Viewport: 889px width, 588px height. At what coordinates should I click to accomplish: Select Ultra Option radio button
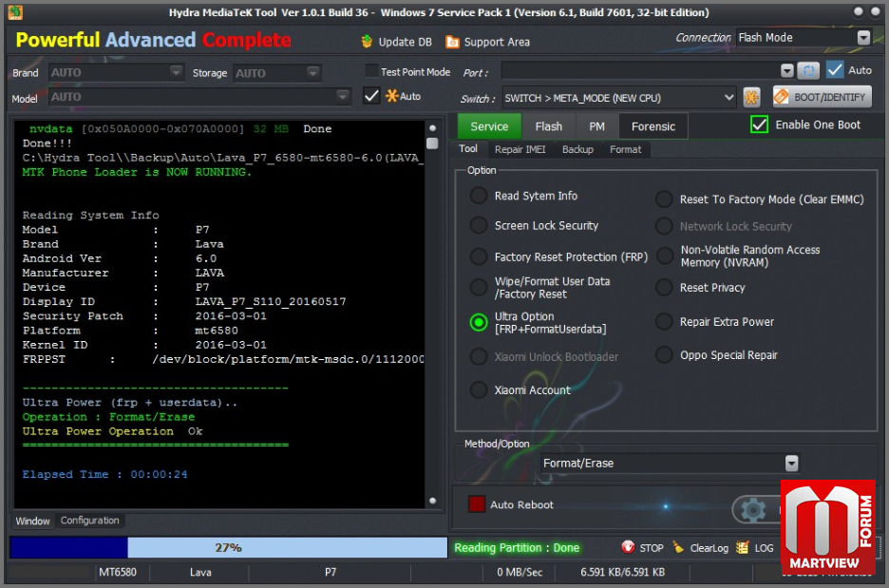[479, 323]
